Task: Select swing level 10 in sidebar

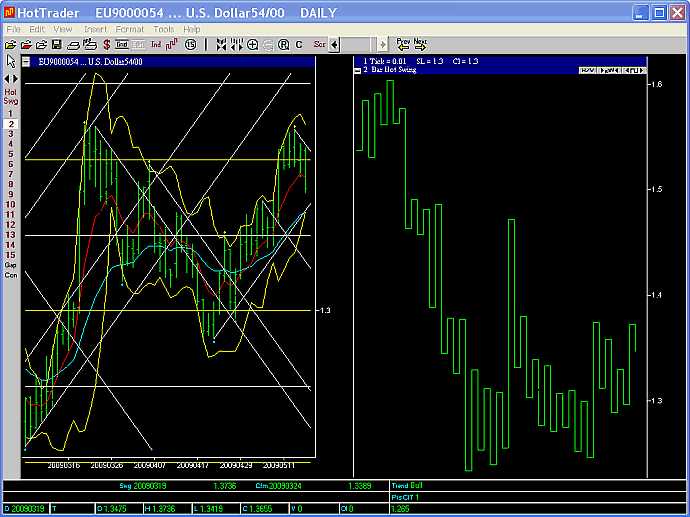Action: 11,205
